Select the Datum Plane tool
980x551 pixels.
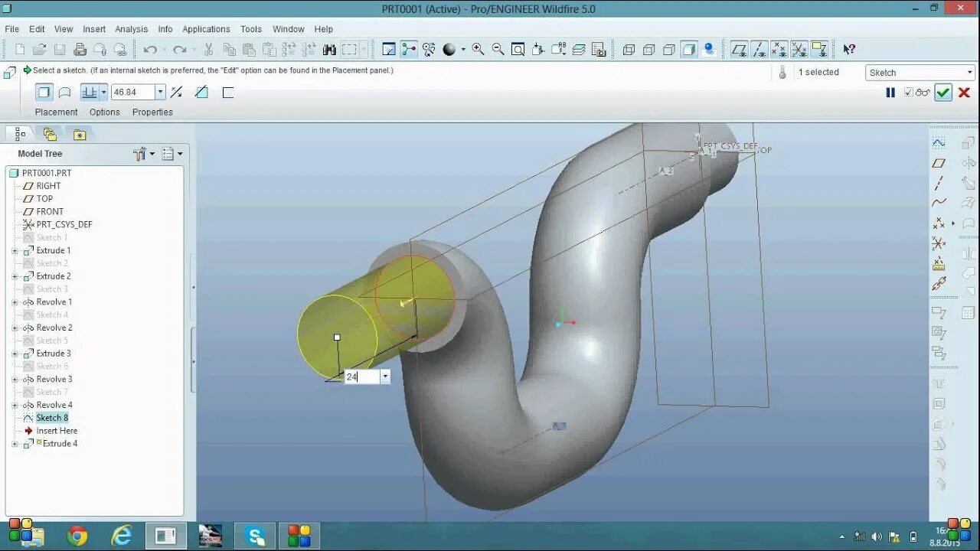pyautogui.click(x=939, y=163)
